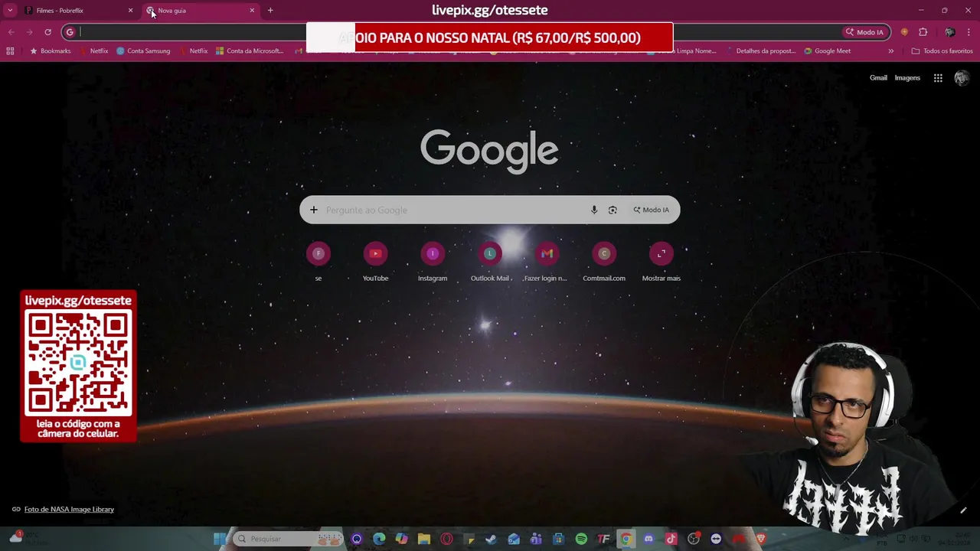The height and width of the screenshot is (551, 980).
Task: Click the customize Chrome pencil icon
Action: pos(963,510)
